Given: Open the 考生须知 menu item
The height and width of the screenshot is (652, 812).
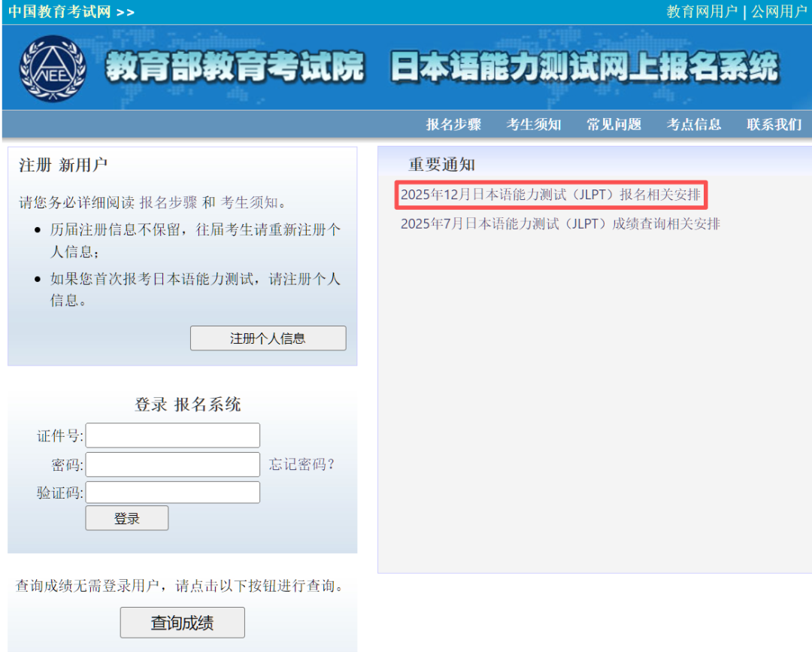Looking at the screenshot, I should coord(534,124).
